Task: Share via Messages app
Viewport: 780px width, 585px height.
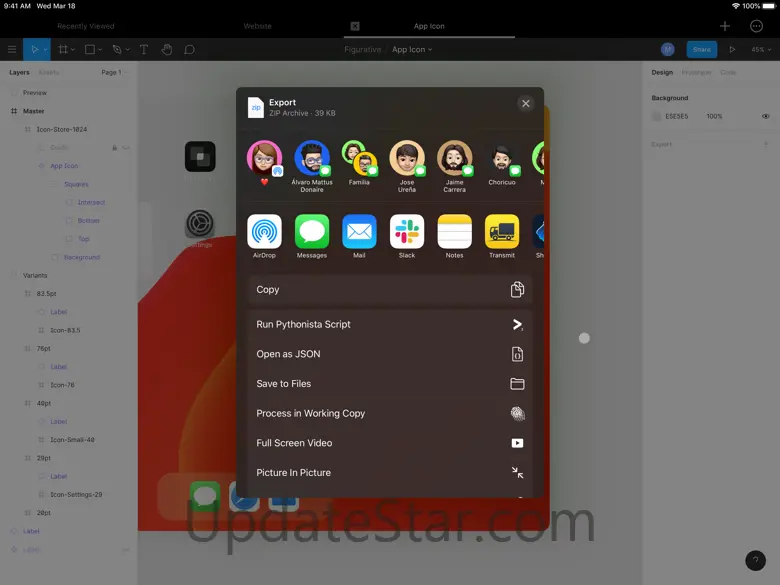Action: coord(312,236)
